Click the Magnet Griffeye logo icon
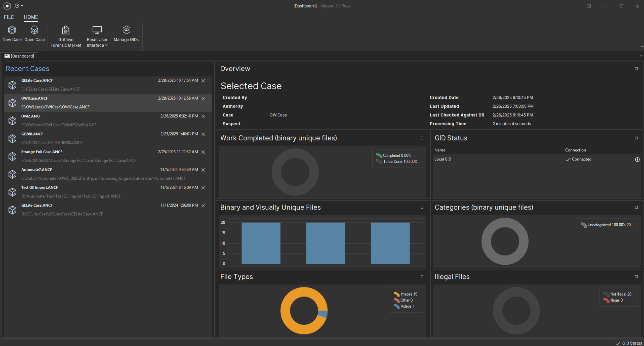Viewport: 644px width, 346px height. 7,6
